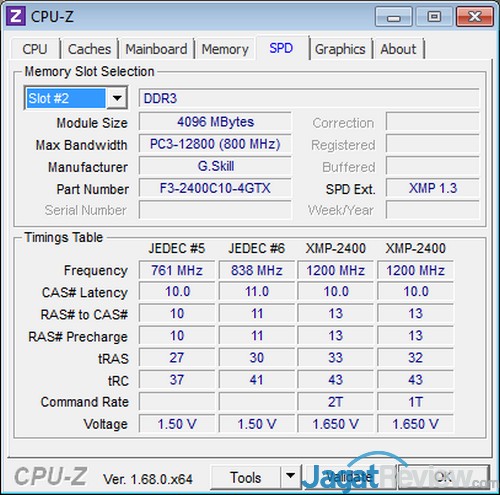
Task: Click the F3-2400C10-4GTX part number
Action: tap(215, 188)
